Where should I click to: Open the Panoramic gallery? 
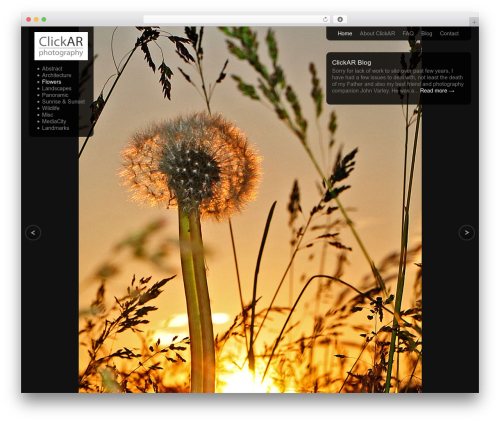(55, 95)
